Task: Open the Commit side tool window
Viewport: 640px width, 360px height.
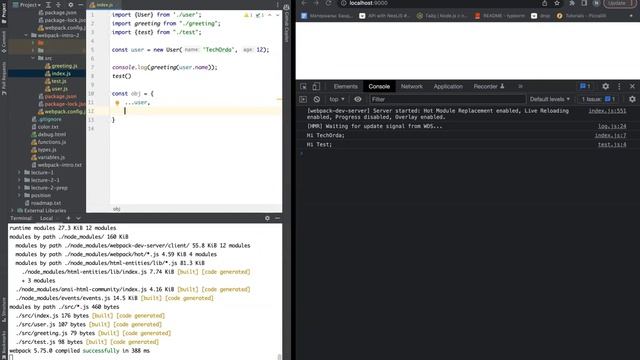Action: click(4, 42)
